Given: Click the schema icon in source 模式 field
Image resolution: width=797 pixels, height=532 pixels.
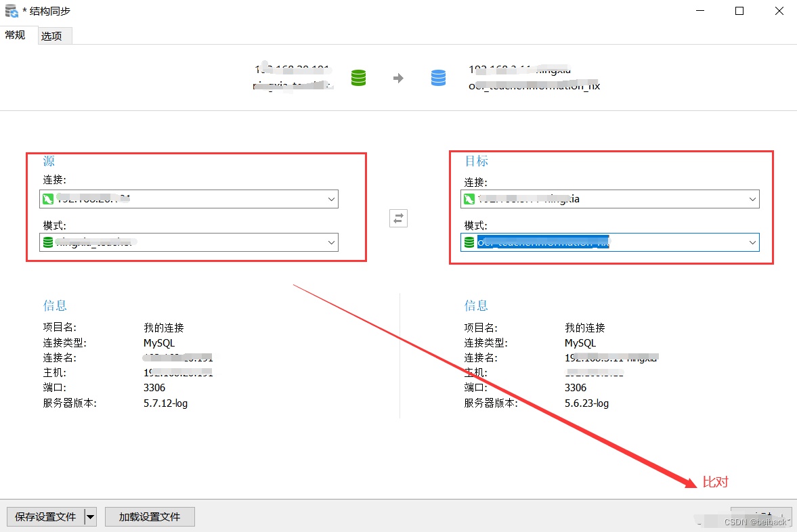Looking at the screenshot, I should pos(48,242).
